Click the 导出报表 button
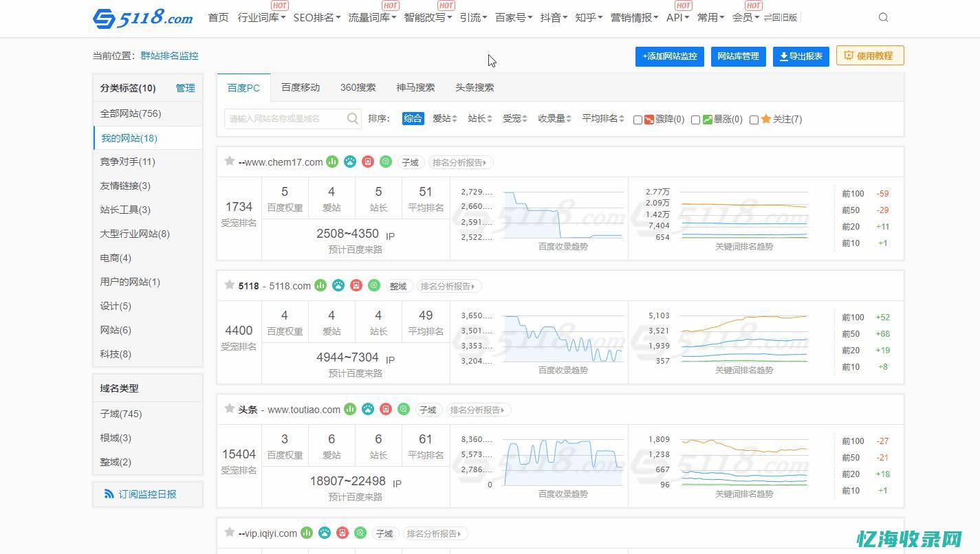 pos(801,56)
